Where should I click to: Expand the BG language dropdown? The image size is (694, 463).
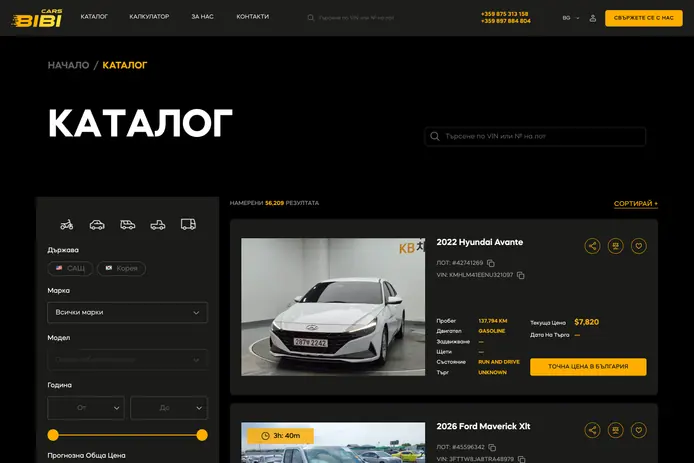(x=571, y=18)
